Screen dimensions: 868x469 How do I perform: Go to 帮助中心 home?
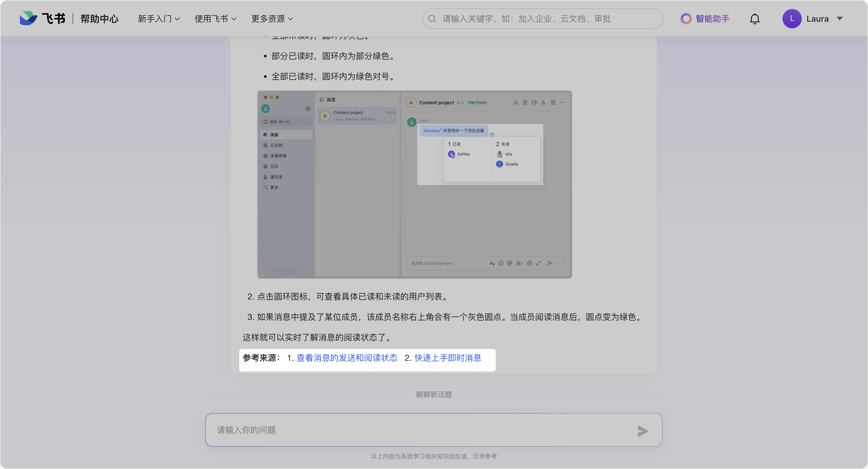click(99, 19)
